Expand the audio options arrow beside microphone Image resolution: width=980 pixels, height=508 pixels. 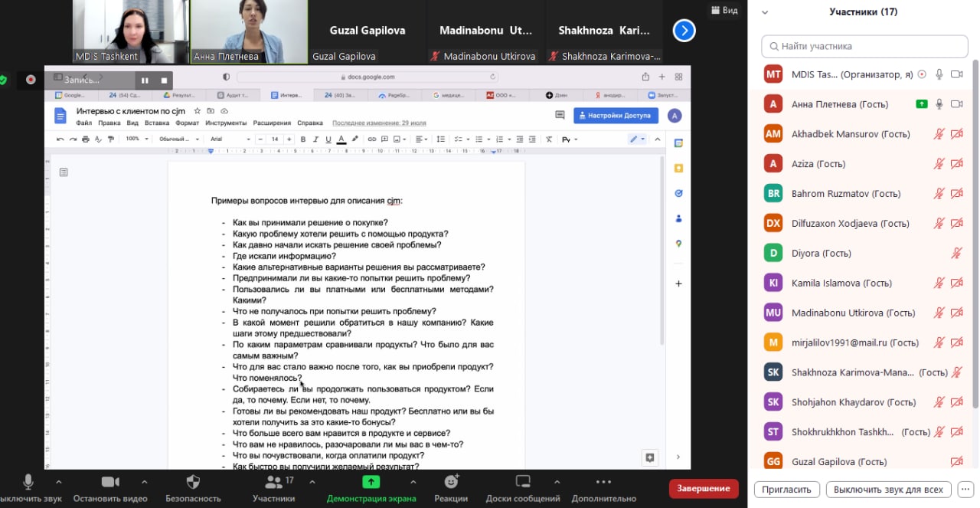pos(57,482)
